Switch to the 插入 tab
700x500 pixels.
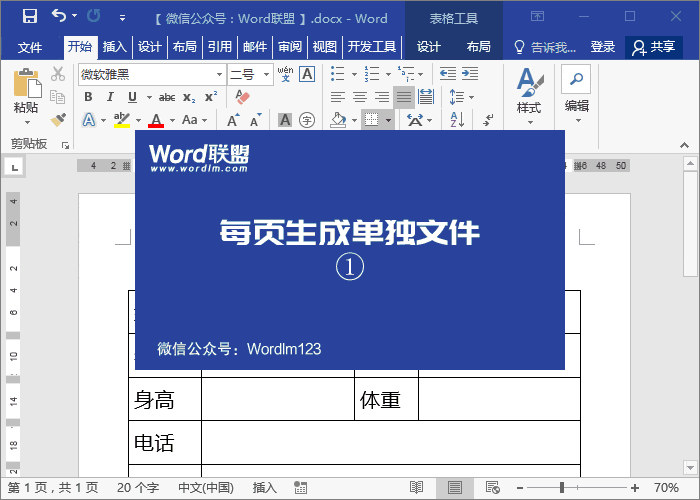point(115,46)
